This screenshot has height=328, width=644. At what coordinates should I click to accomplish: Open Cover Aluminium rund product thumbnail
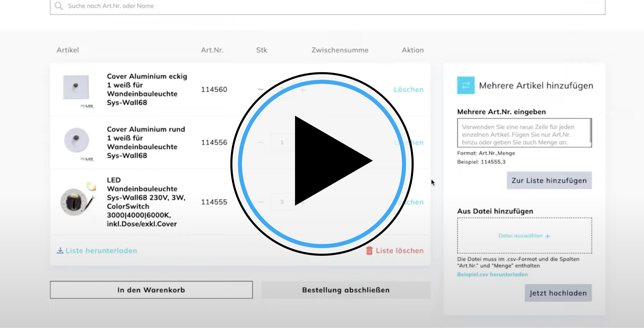(x=76, y=140)
